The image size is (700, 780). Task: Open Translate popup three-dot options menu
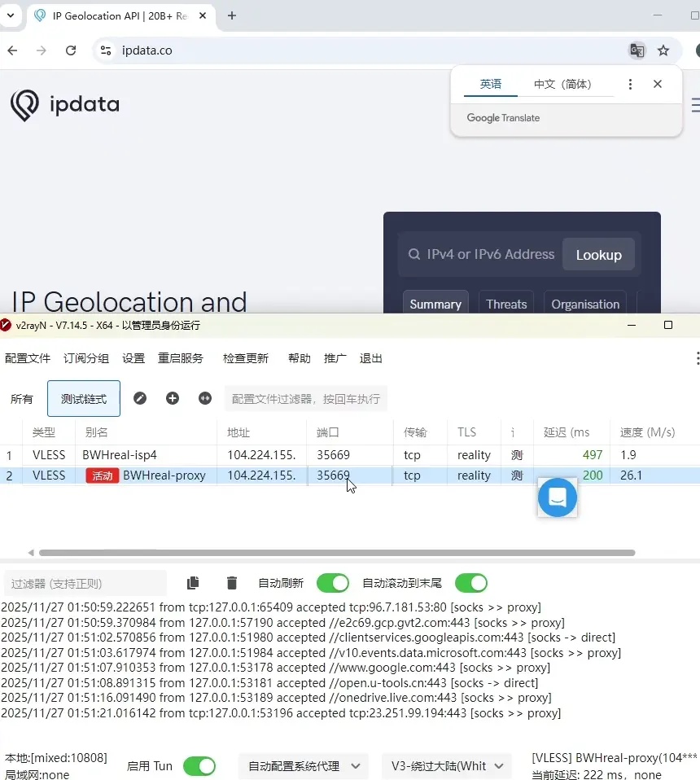[x=630, y=84]
